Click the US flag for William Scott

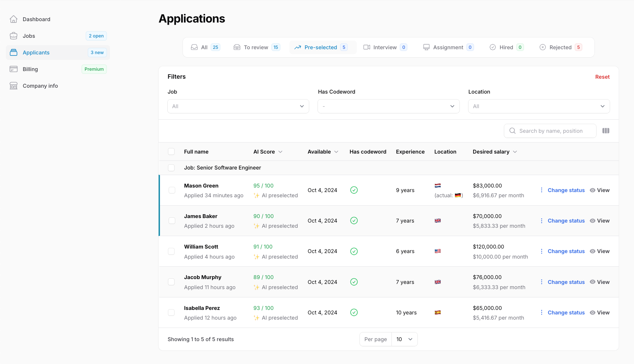click(438, 251)
